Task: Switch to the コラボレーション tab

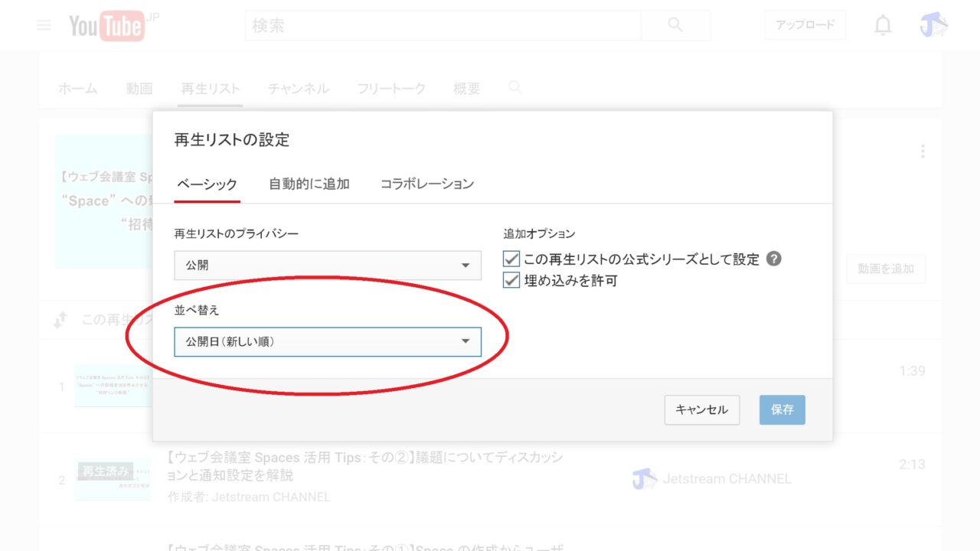Action: click(x=426, y=184)
